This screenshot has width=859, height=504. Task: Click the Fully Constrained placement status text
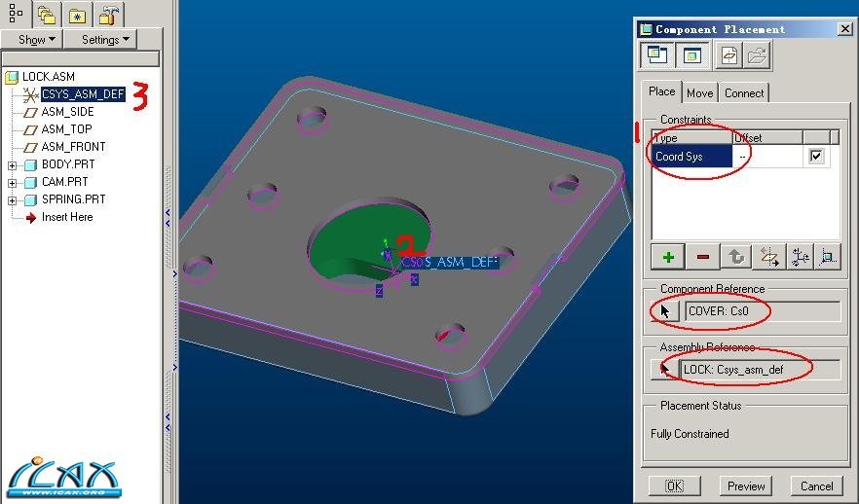tap(690, 433)
